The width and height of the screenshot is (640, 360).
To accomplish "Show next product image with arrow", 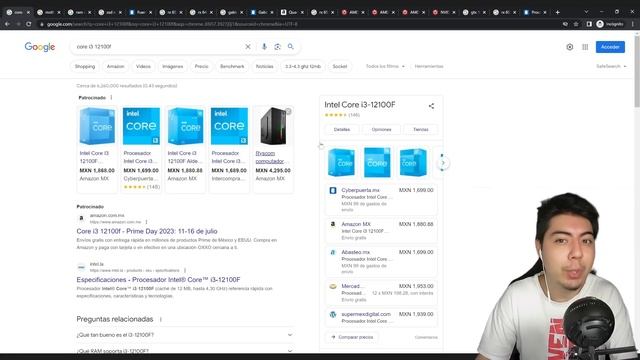I will coord(443,163).
